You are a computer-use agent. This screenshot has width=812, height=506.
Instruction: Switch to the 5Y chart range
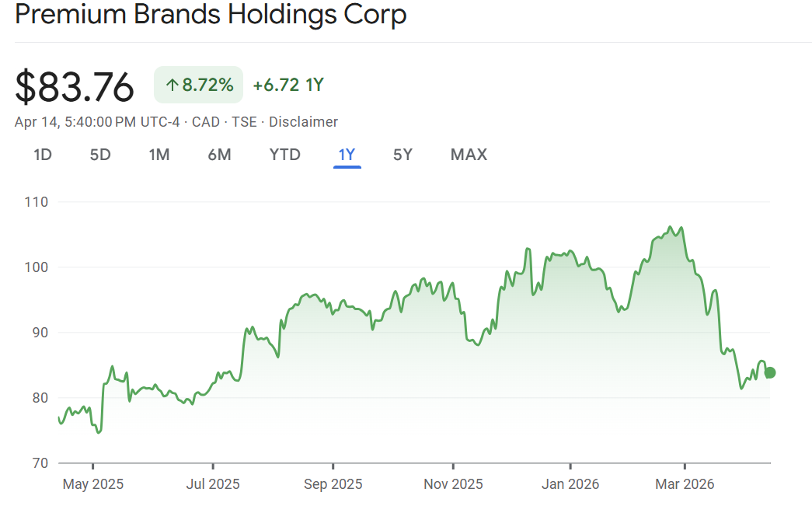403,155
